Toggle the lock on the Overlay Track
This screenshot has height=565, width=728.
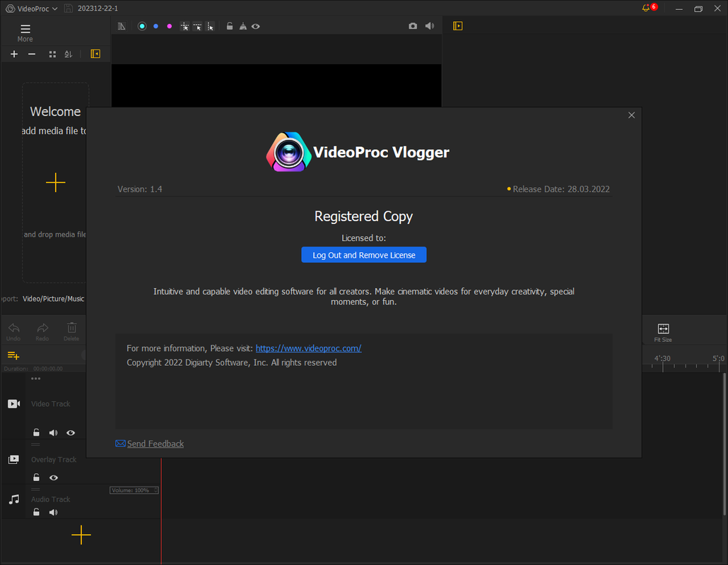36,477
